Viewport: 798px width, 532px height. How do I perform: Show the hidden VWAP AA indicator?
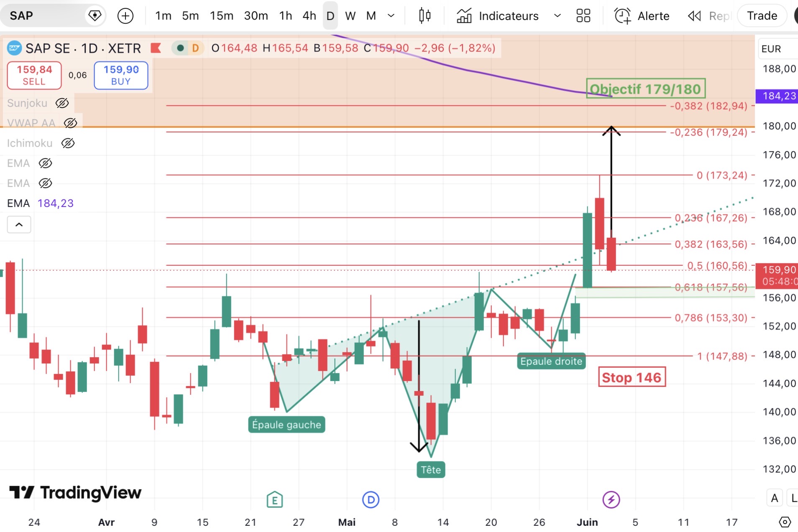[70, 123]
